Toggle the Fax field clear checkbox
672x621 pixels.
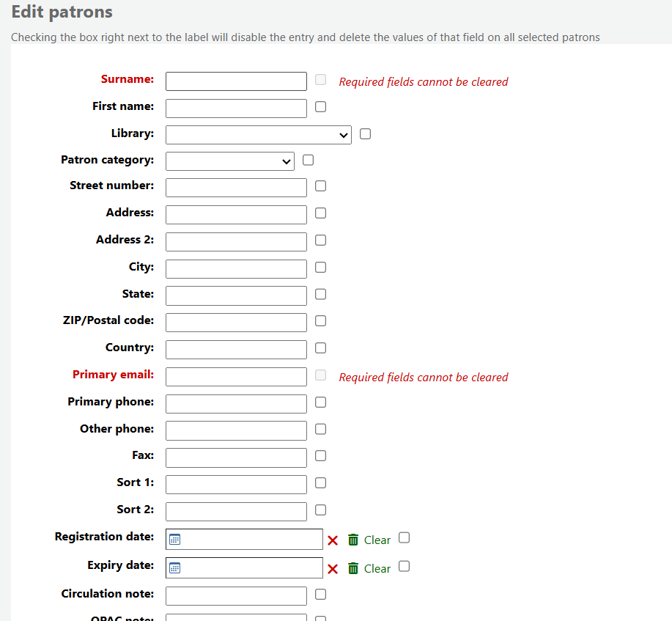[320, 456]
